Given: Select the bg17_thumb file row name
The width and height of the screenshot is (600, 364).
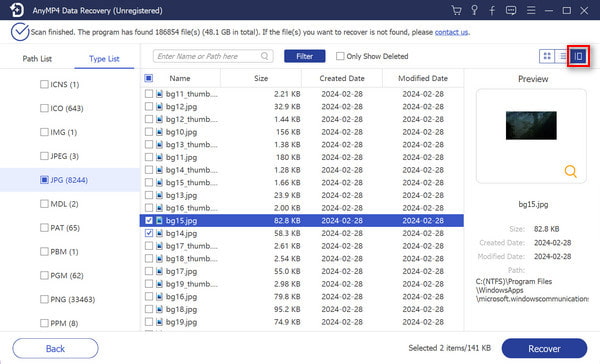Looking at the screenshot, I should click(192, 246).
